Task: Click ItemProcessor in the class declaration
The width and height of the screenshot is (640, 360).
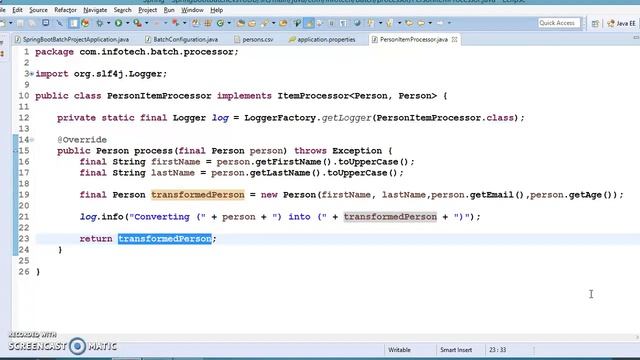Action: (313, 96)
